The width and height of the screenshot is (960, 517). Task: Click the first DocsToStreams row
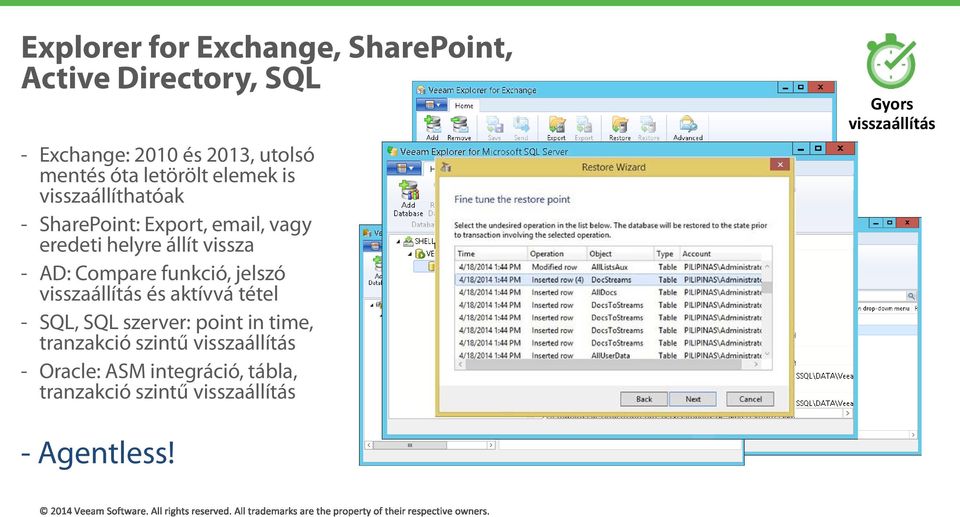click(x=609, y=305)
